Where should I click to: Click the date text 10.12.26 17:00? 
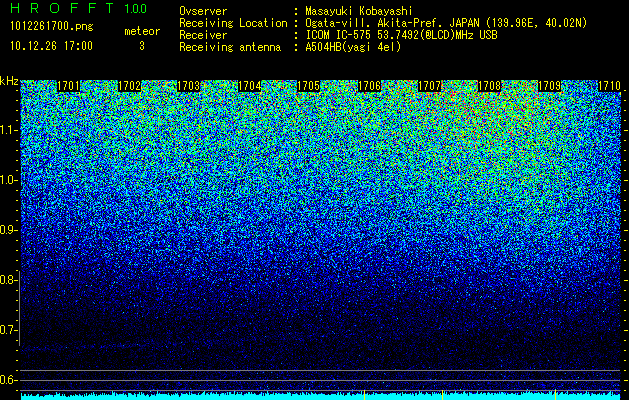tap(51, 46)
